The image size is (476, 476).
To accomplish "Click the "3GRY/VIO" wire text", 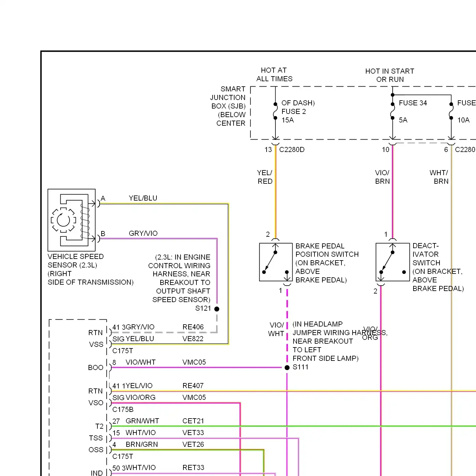I will point(138,327).
